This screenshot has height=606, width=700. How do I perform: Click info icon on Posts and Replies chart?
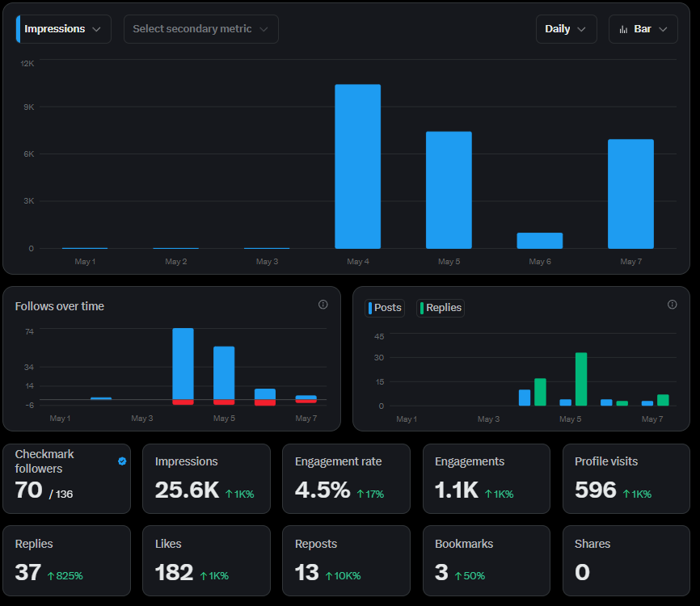tap(672, 305)
